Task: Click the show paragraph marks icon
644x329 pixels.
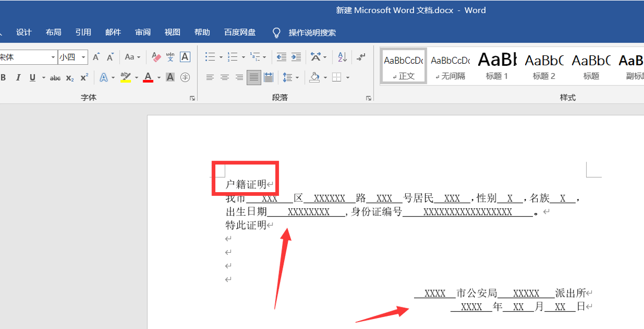Action: [x=361, y=57]
